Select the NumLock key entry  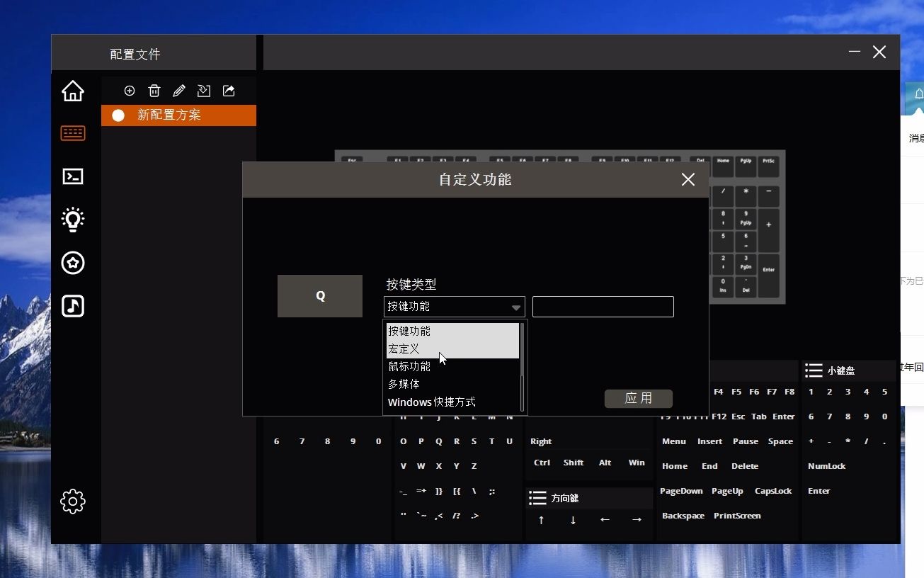827,466
